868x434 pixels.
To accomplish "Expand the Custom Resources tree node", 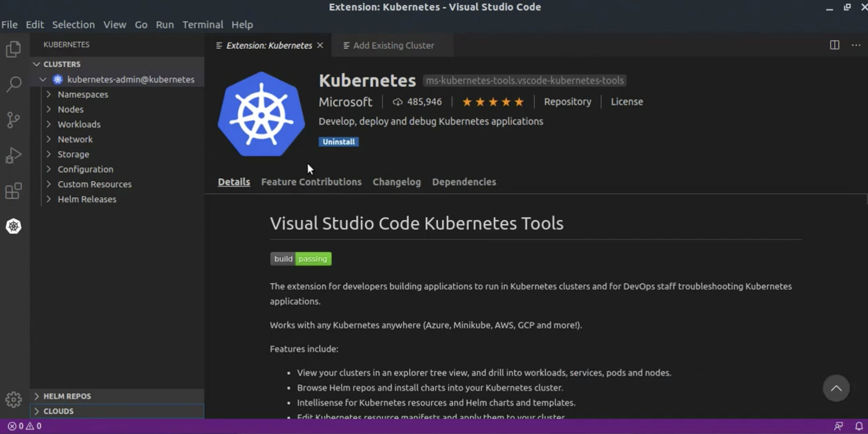I will point(49,184).
